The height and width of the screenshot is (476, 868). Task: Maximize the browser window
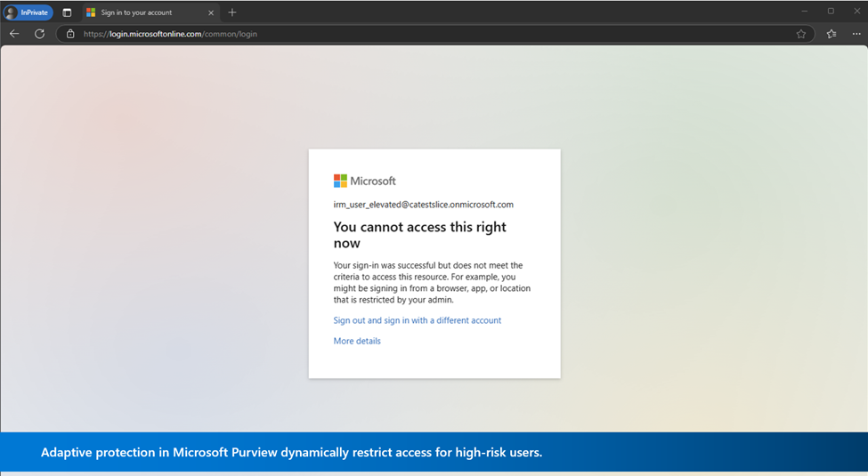831,12
